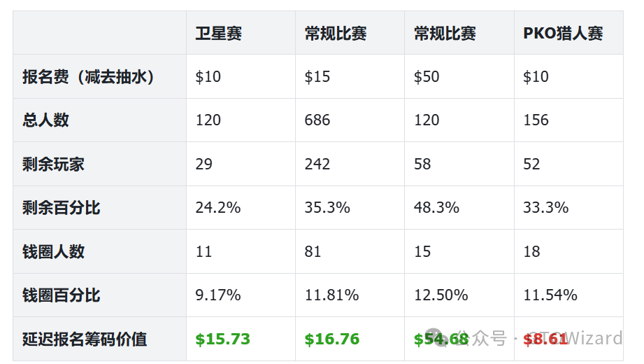Select the 686 total players cell
The image size is (644, 364).
coord(317,120)
